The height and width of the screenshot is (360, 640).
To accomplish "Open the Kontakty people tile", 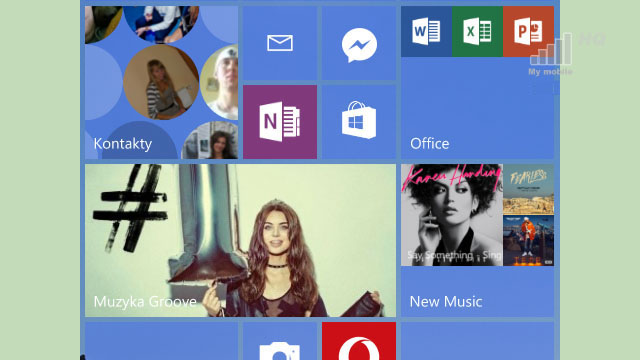I will 161,82.
